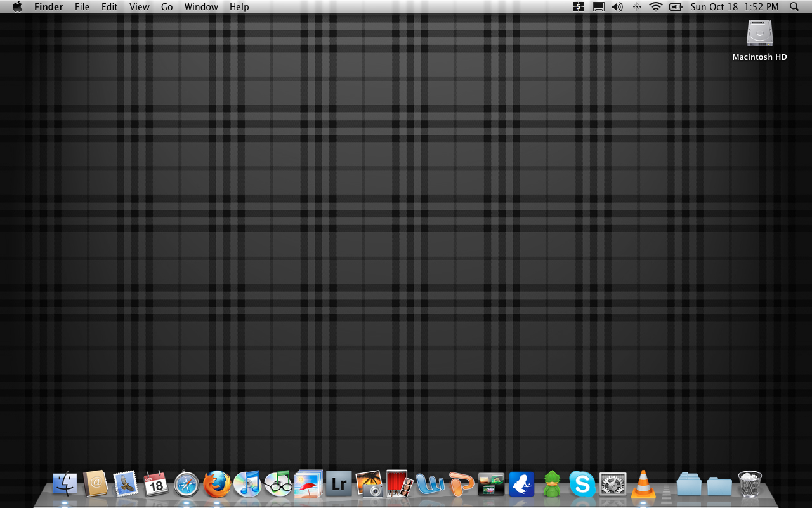Viewport: 812px width, 508px height.
Task: Click the Spaces number 5 icon
Action: tap(578, 7)
